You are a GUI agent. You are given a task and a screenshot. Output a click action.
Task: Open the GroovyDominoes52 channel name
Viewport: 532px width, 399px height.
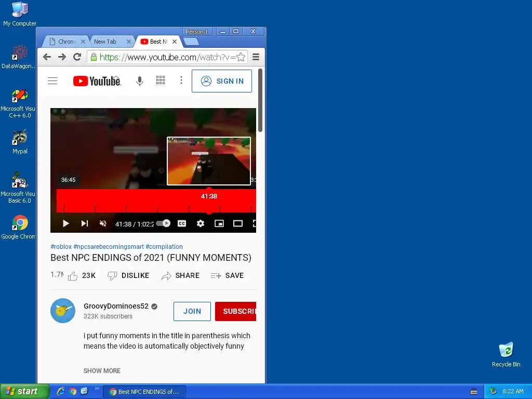coord(116,306)
